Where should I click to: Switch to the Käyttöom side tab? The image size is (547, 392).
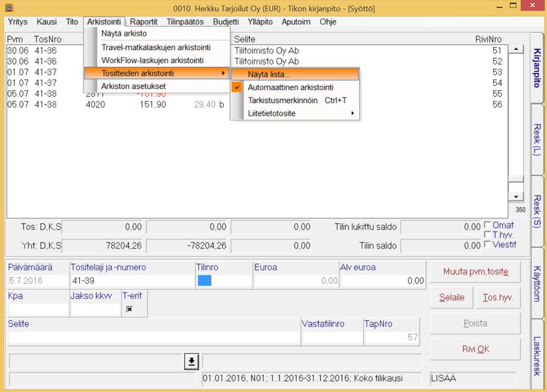pos(537,283)
